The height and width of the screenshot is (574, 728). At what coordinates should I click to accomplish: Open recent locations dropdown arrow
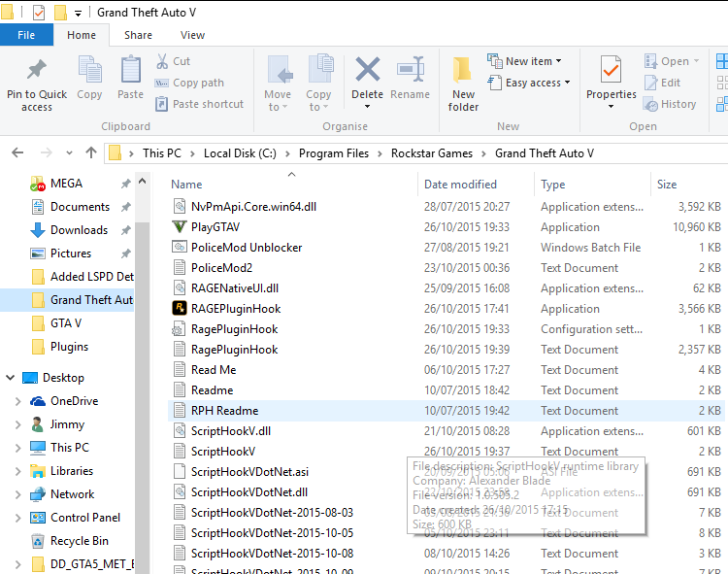(x=69, y=152)
